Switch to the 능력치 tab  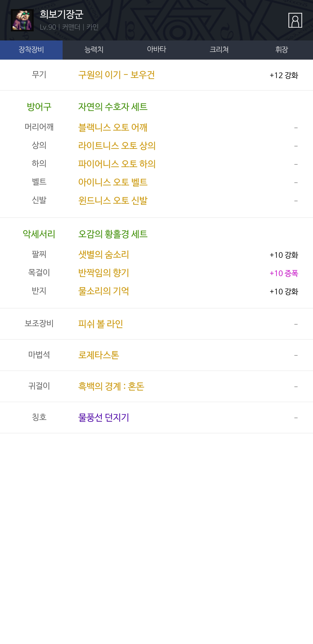(94, 50)
